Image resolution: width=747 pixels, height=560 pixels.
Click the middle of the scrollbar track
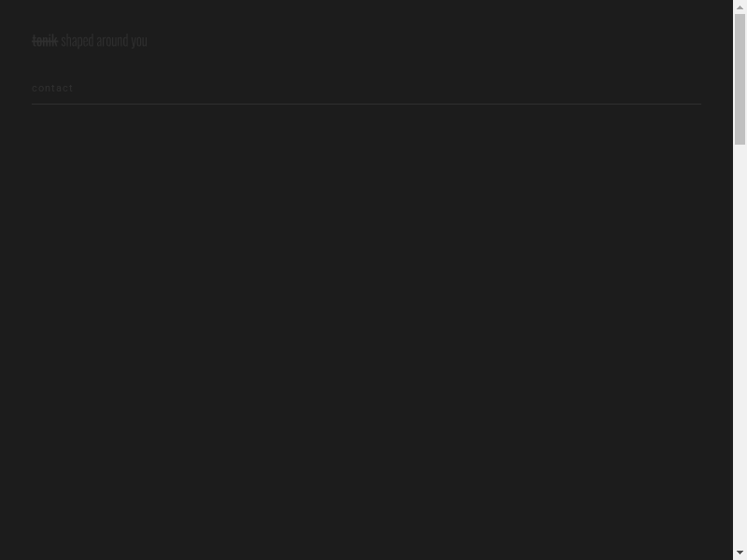(740, 280)
